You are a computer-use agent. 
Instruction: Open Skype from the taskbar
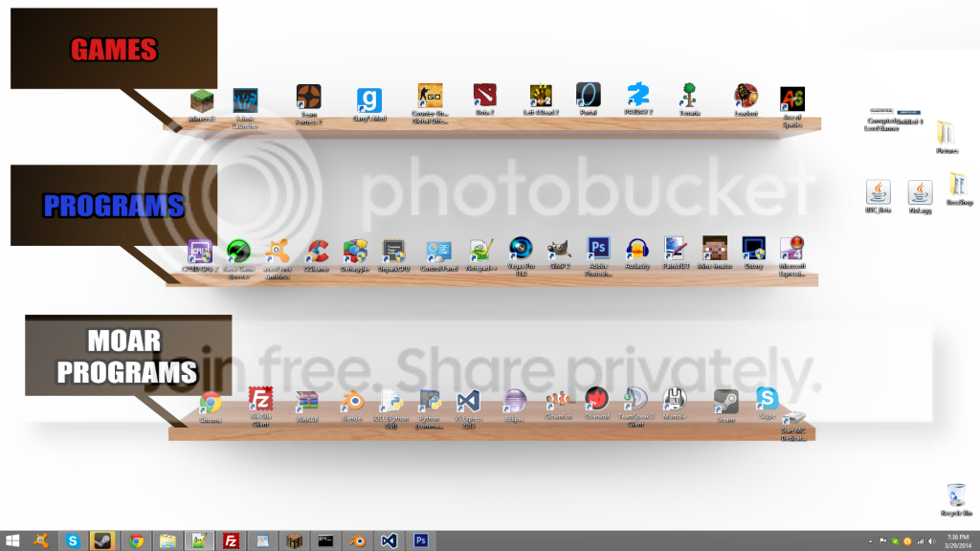coord(73,540)
